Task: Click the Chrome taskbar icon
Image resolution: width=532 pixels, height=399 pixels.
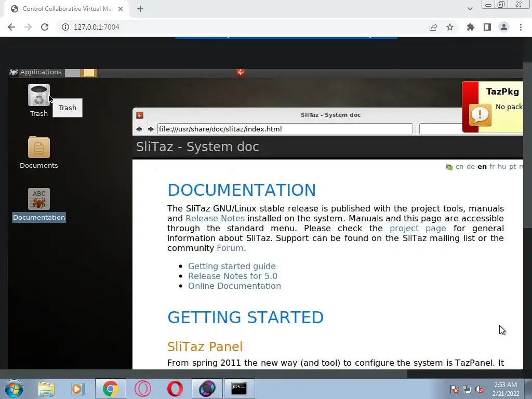Action: pos(110,389)
